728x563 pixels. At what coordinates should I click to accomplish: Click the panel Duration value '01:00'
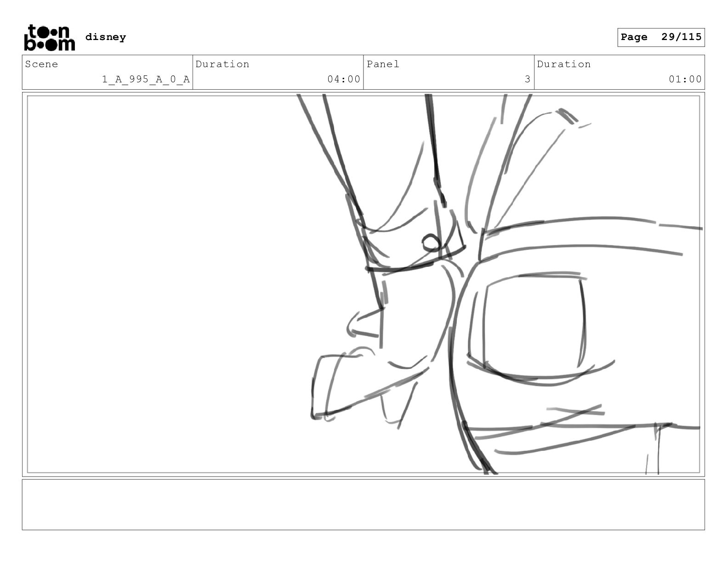pyautogui.click(x=685, y=79)
